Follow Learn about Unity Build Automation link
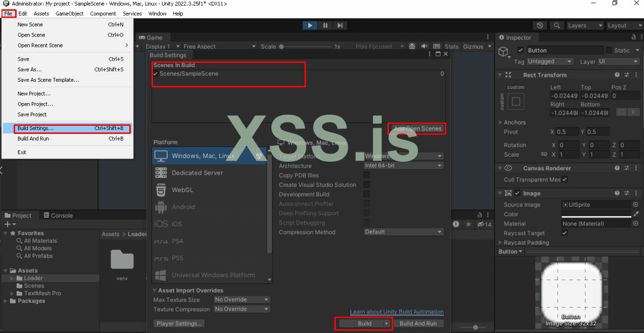Screen dimensions: 644x333 397,312
